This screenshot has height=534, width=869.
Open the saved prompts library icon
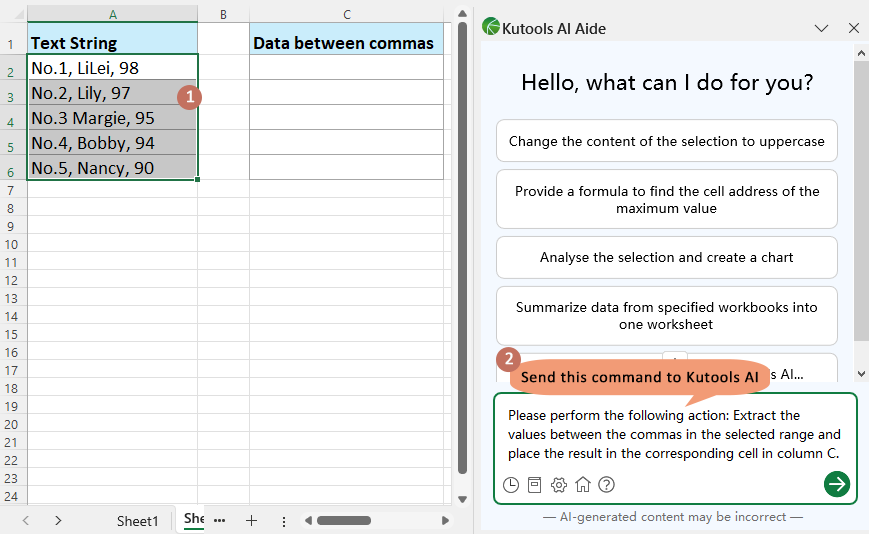pyautogui.click(x=535, y=485)
